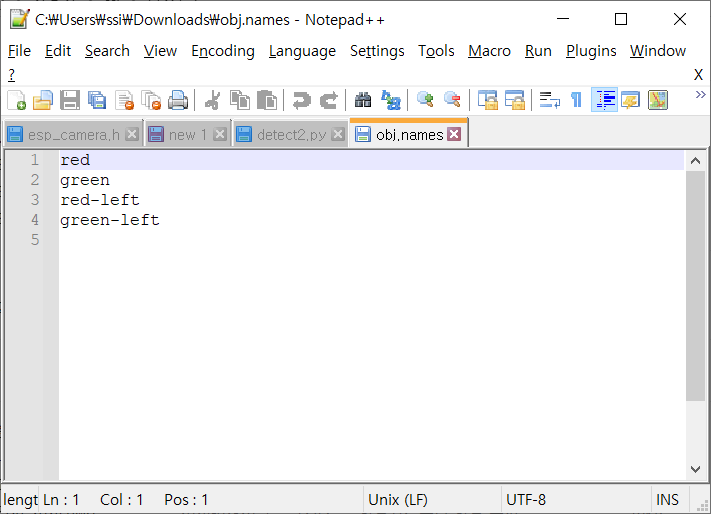Screen dimensions: 711x514
Task: Switch to the new 1 tab
Action: [x=188, y=135]
